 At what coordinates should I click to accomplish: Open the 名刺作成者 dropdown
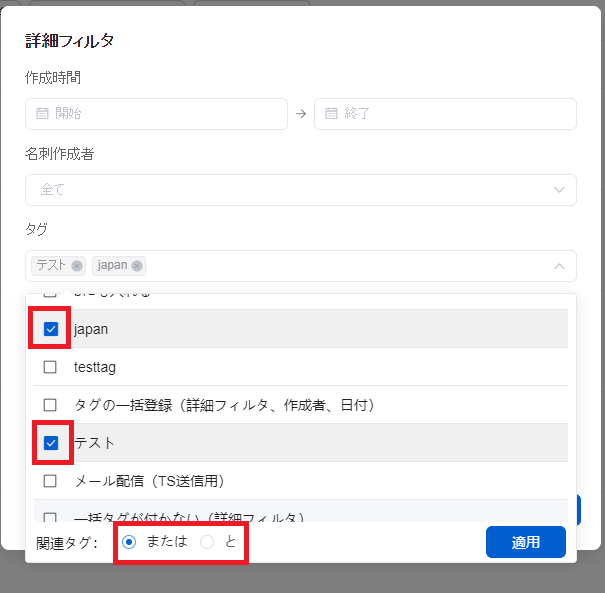(300, 190)
